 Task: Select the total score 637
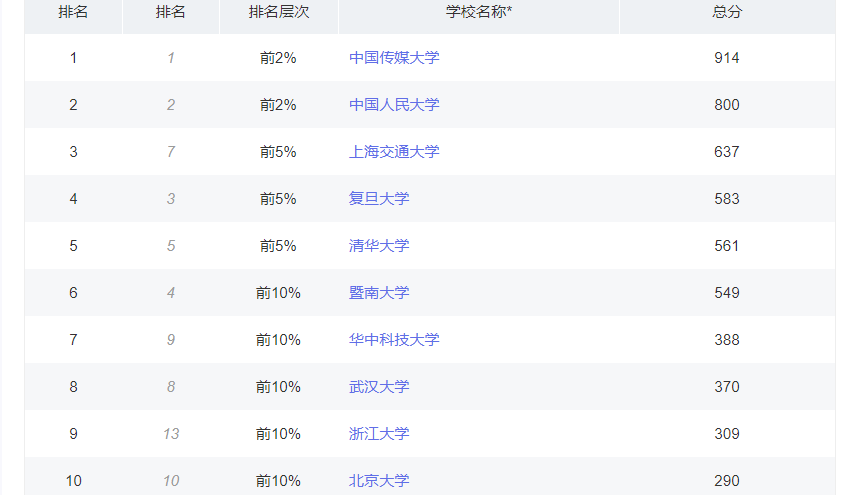click(x=727, y=152)
